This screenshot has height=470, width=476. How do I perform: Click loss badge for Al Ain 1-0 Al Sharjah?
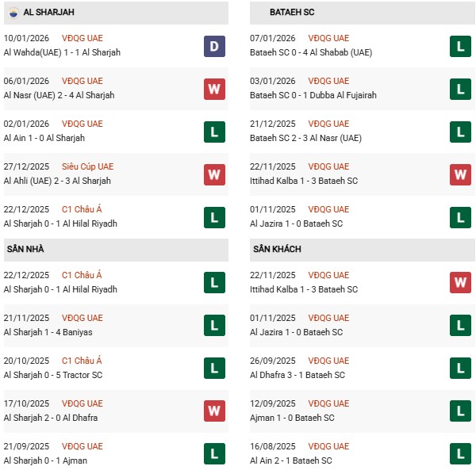click(x=214, y=132)
